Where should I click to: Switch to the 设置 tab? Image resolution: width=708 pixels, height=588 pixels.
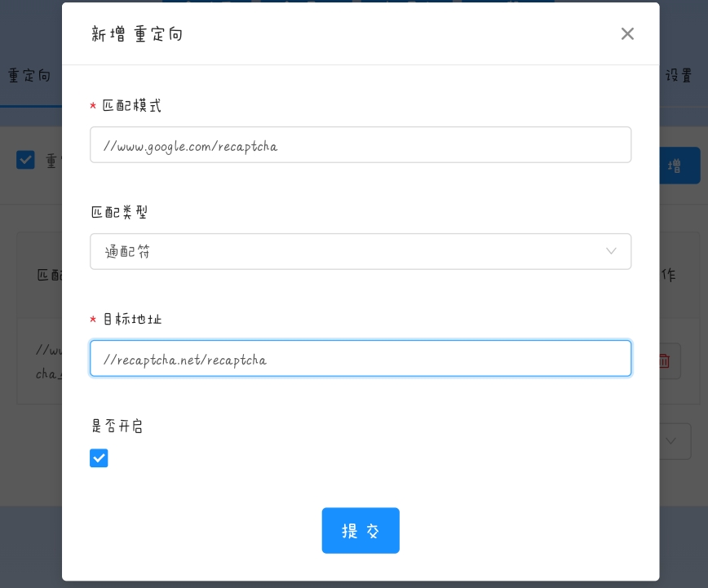click(x=679, y=76)
